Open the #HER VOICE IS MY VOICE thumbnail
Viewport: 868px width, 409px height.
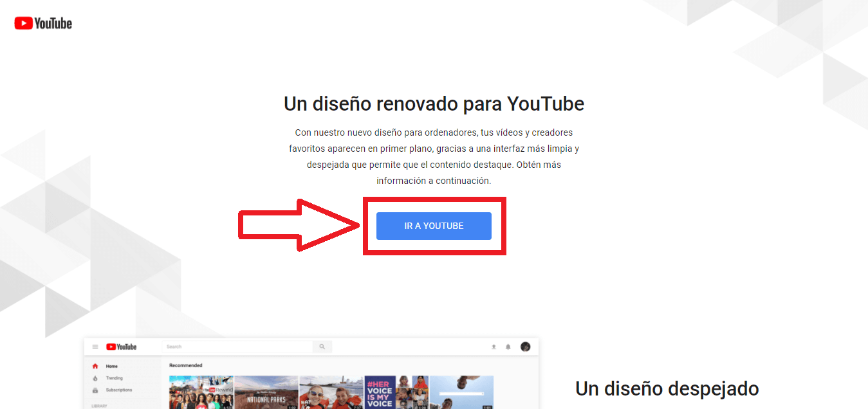pyautogui.click(x=396, y=392)
